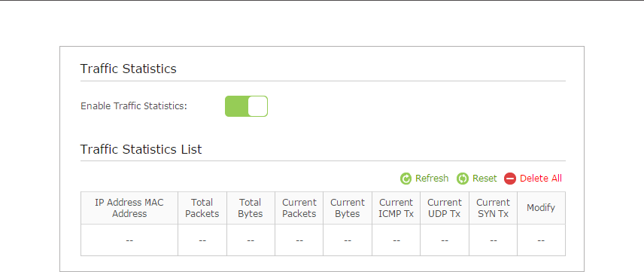The image size is (644, 272).
Task: Click the red Delete All minus icon
Action: tap(509, 179)
